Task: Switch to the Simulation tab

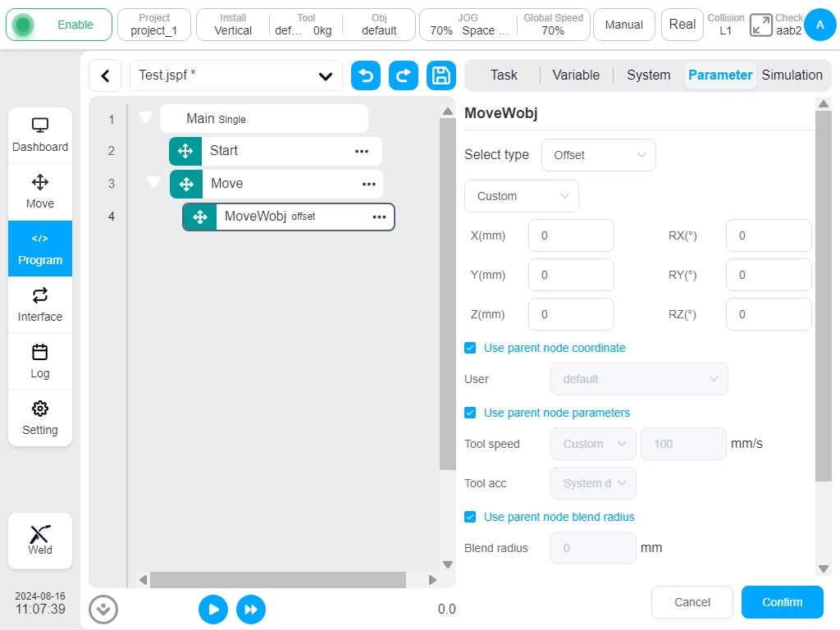Action: click(x=792, y=75)
